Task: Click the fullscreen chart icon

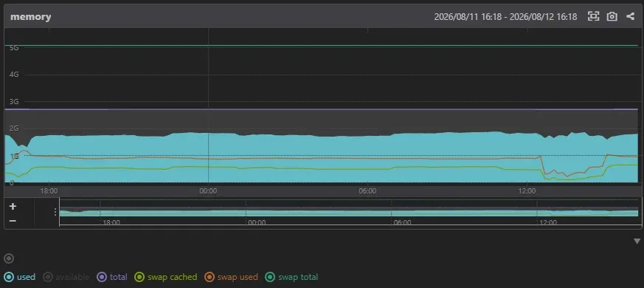Action: 593,16
